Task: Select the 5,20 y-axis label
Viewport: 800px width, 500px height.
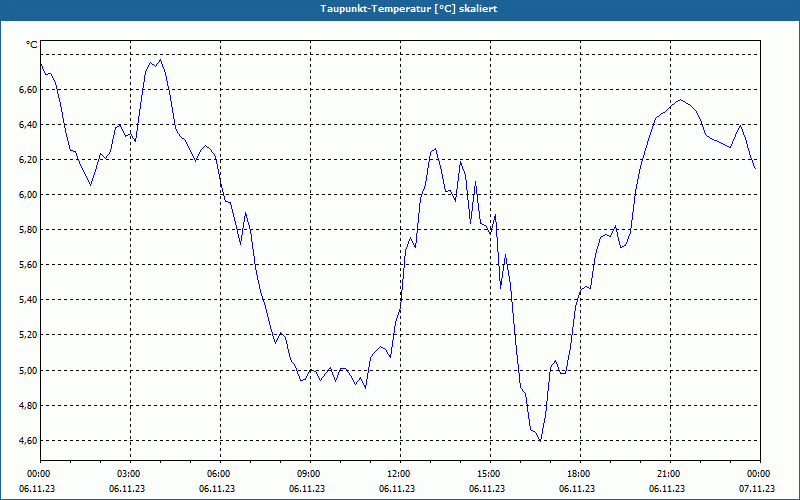Action: click(28, 335)
